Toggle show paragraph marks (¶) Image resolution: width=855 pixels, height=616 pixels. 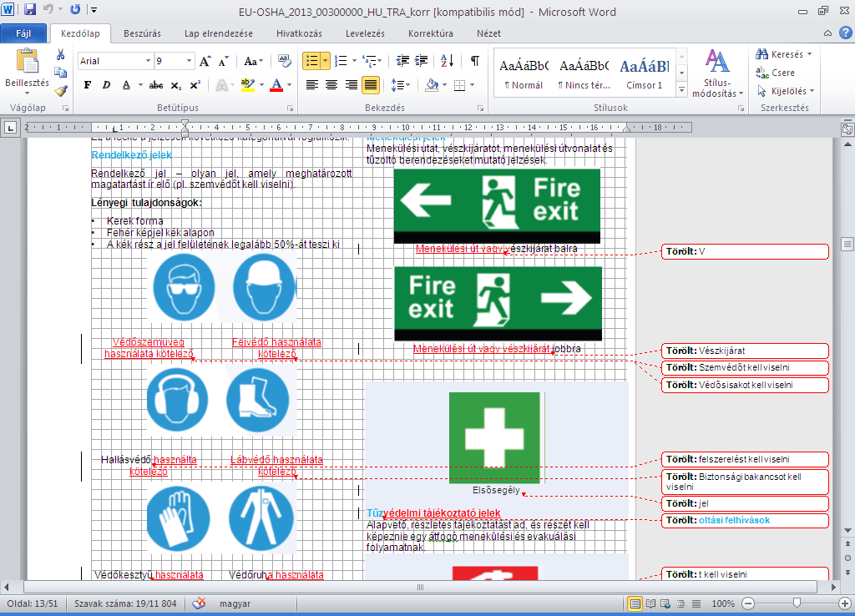coord(475,60)
